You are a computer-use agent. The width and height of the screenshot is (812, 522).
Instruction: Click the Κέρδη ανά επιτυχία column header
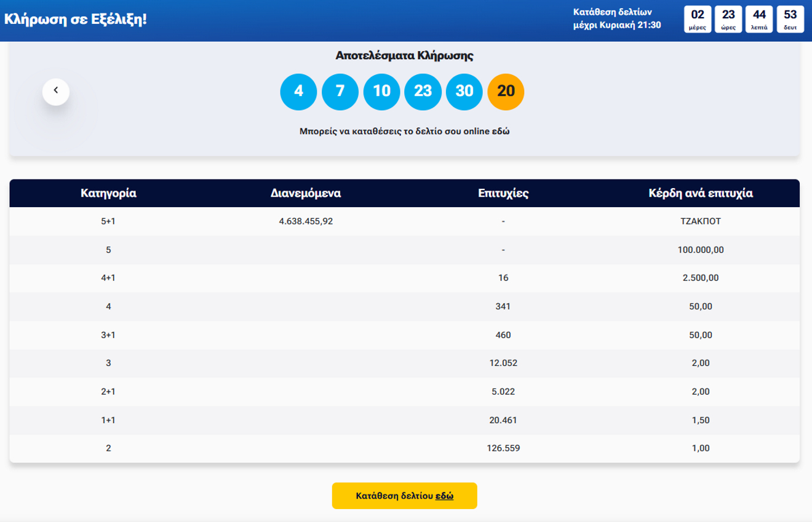pos(700,193)
